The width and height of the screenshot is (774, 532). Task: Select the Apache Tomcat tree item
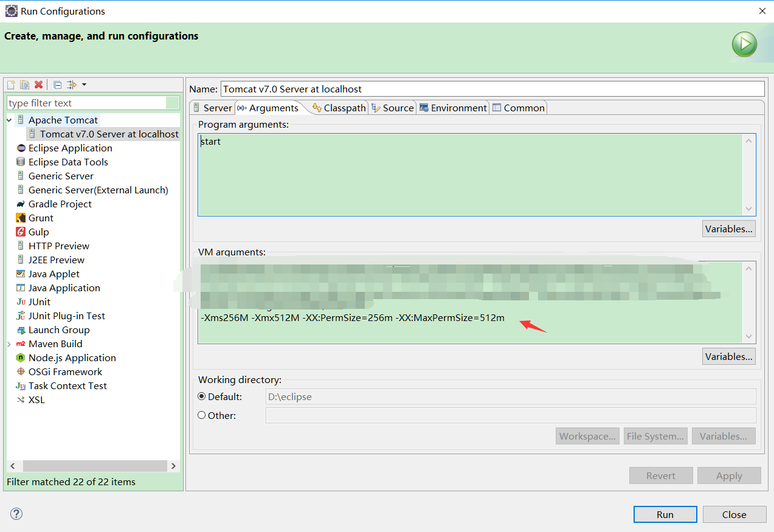[x=63, y=120]
